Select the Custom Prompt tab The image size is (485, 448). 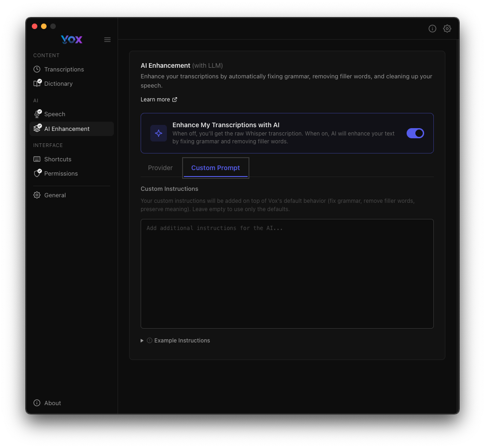pyautogui.click(x=215, y=168)
